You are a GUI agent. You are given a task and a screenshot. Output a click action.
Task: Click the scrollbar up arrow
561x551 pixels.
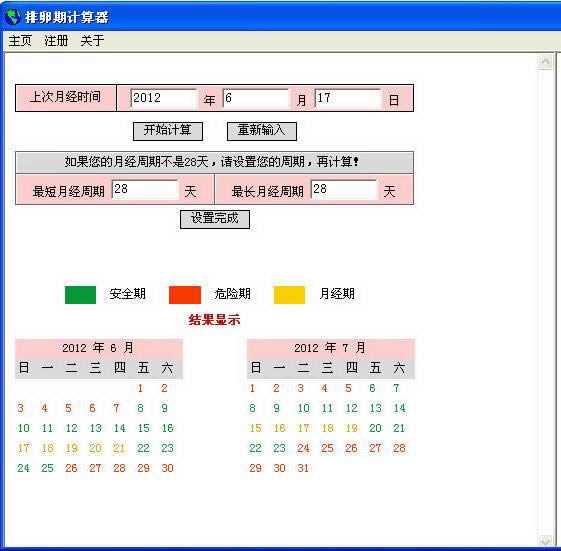coord(546,63)
